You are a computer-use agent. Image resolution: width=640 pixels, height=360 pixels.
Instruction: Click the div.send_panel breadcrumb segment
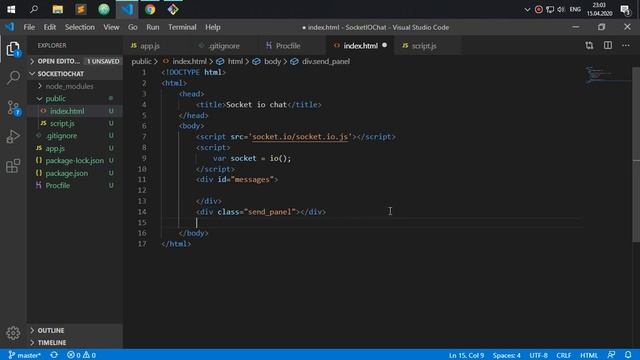[x=320, y=62]
